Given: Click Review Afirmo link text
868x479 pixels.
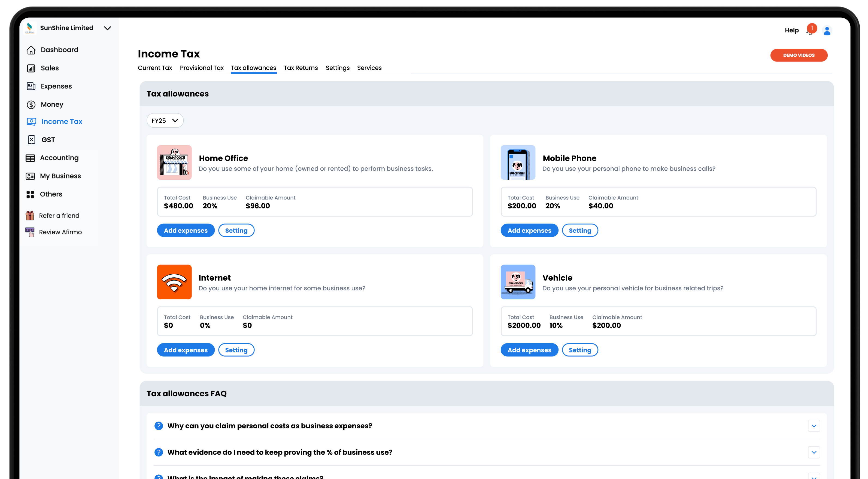Looking at the screenshot, I should pos(60,232).
